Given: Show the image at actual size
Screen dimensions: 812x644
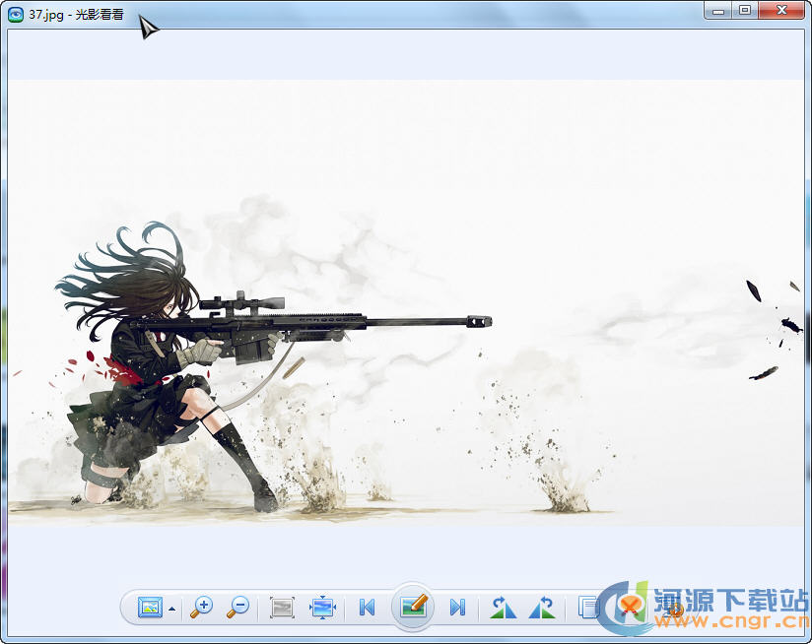Looking at the screenshot, I should click(282, 608).
